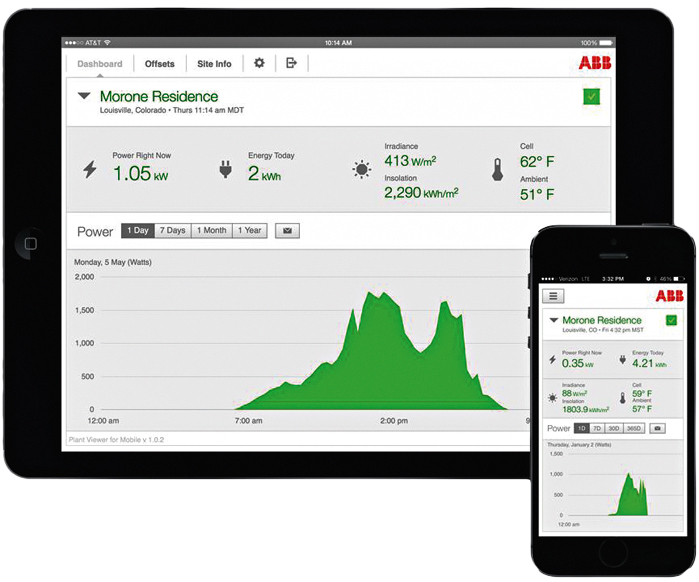Open settings gear icon on tablet

click(259, 63)
